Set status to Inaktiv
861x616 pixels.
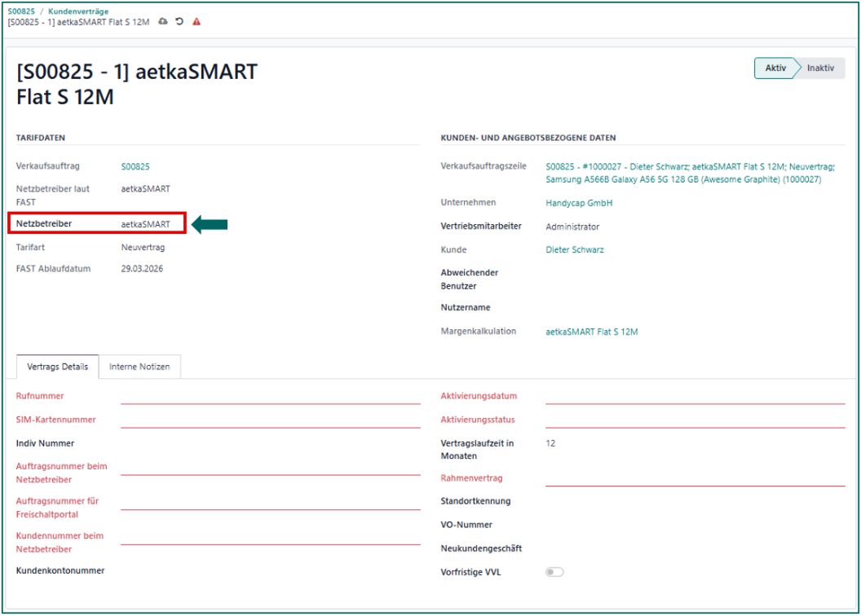[x=820, y=68]
